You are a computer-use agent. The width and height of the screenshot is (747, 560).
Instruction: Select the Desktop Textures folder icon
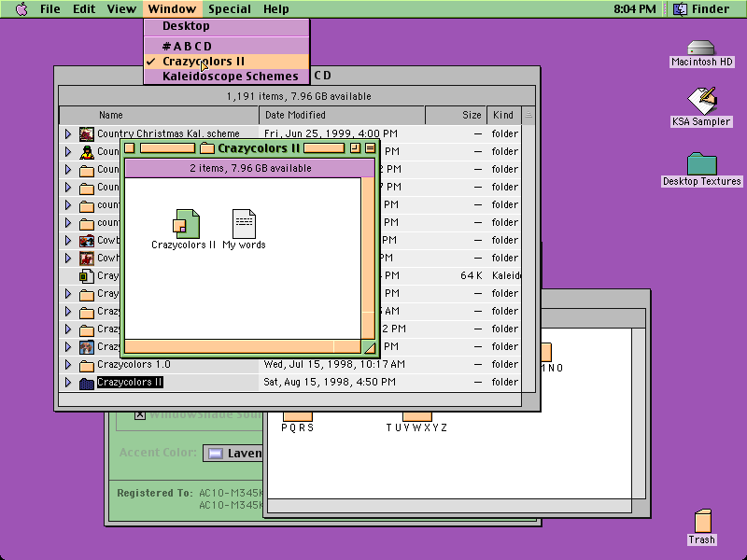(x=702, y=163)
